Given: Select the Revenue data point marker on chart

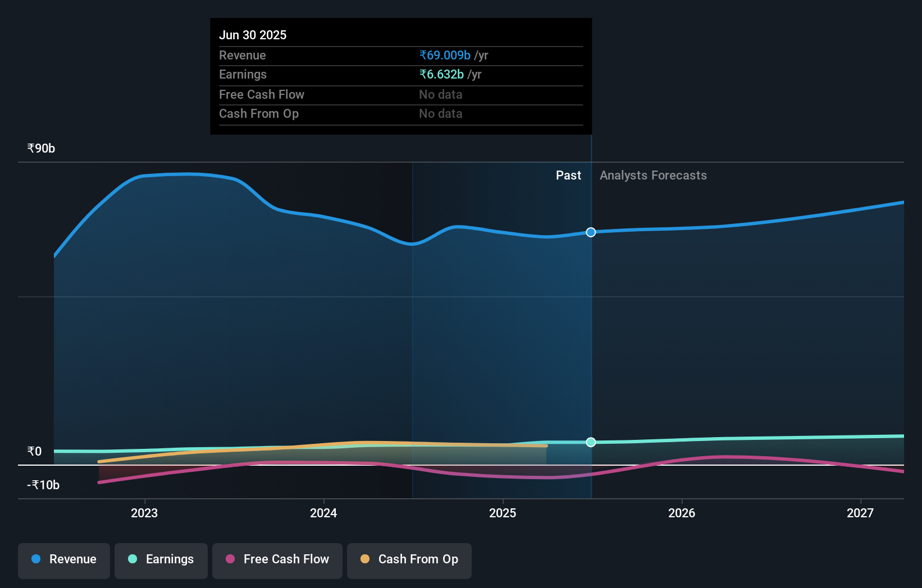Looking at the screenshot, I should click(x=590, y=232).
